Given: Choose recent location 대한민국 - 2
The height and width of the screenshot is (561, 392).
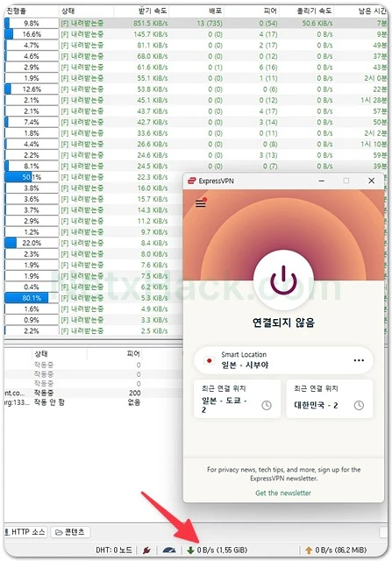Looking at the screenshot, I should point(330,399).
